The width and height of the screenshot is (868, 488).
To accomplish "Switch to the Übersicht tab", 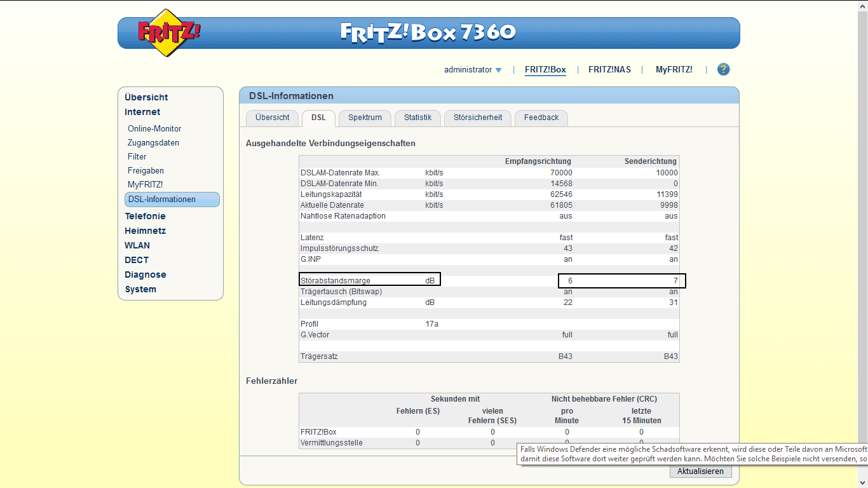I will pyautogui.click(x=273, y=118).
